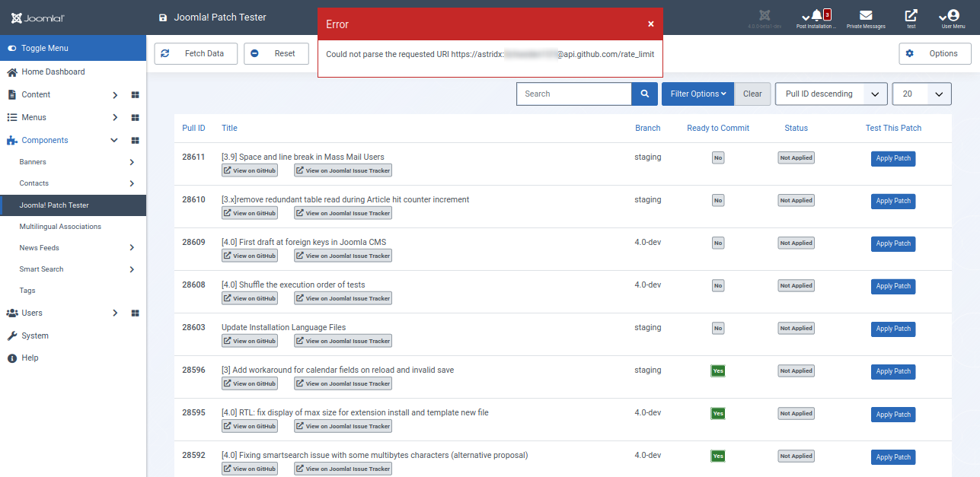980x477 pixels.
Task: Click the magnifier search button
Action: point(644,94)
